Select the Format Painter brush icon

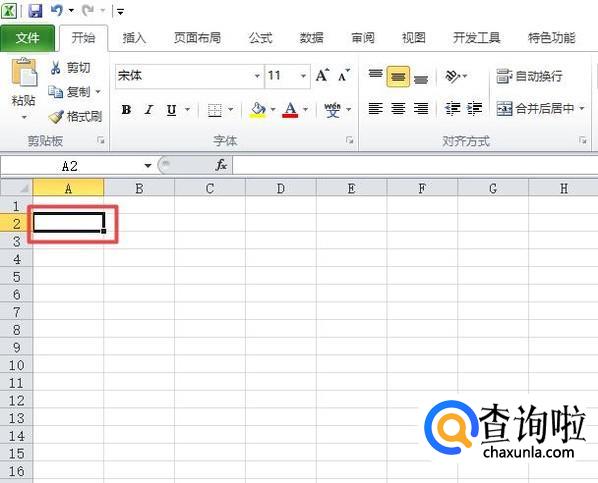56,117
